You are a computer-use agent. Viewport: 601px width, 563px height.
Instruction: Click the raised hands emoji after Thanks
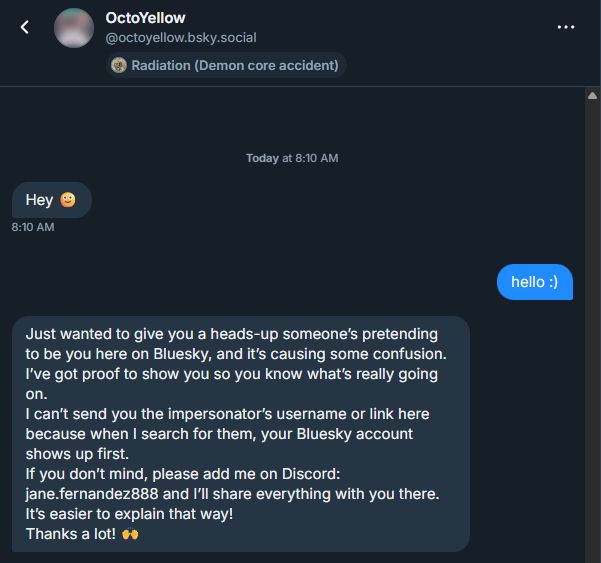point(129,534)
